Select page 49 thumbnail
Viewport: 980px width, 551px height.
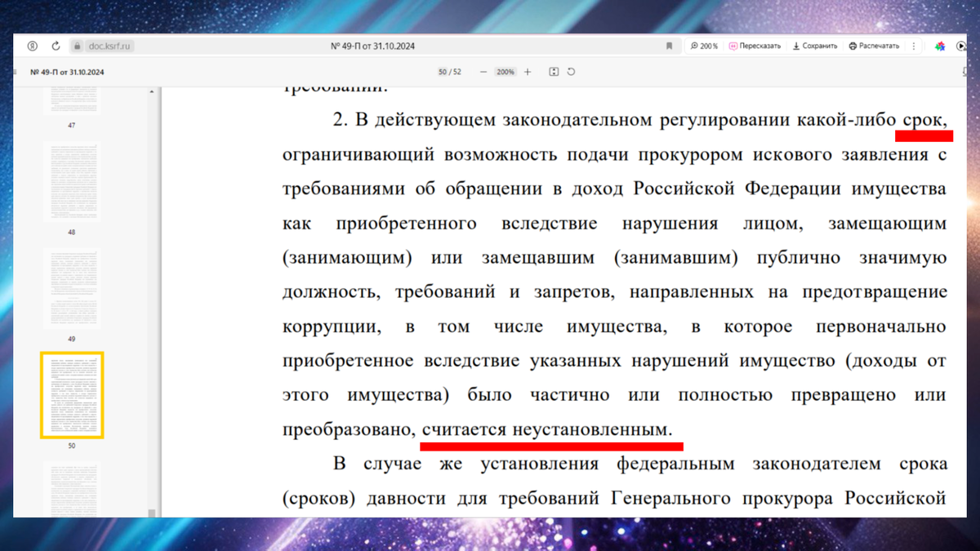tap(72, 287)
